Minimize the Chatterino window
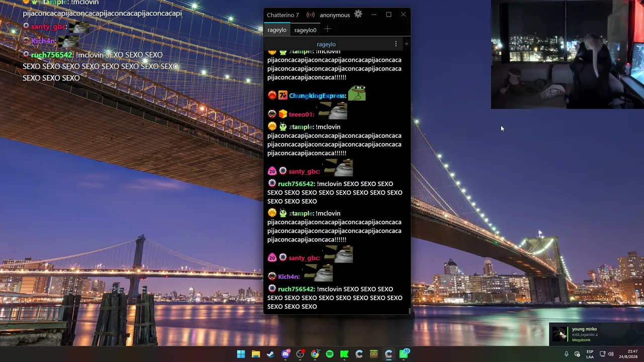Image resolution: width=644 pixels, height=362 pixels. coord(374,15)
